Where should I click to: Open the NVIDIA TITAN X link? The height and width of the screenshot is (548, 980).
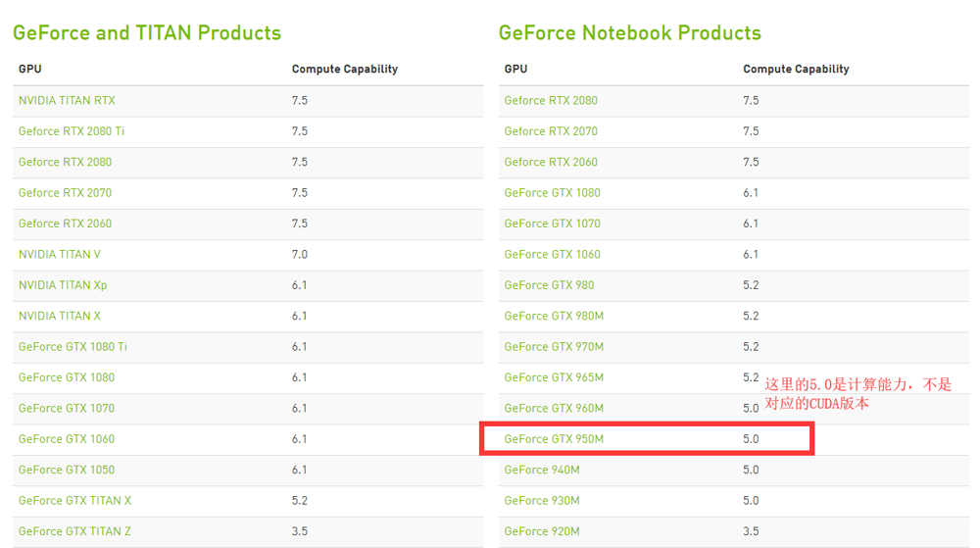click(x=60, y=316)
